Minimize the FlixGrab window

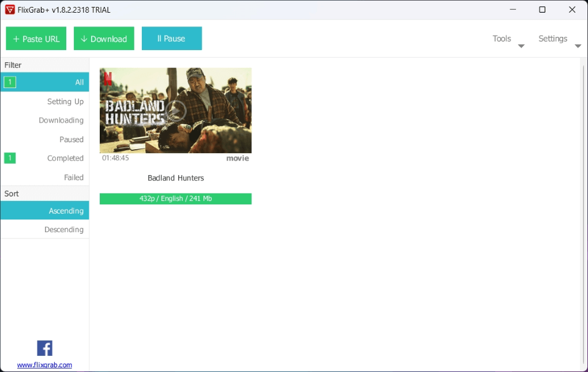coord(512,10)
